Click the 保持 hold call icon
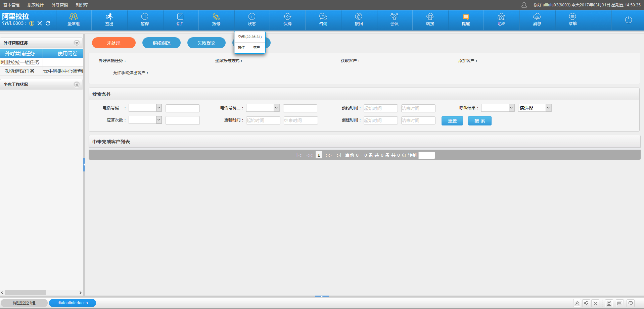The image size is (644, 309). 287,19
